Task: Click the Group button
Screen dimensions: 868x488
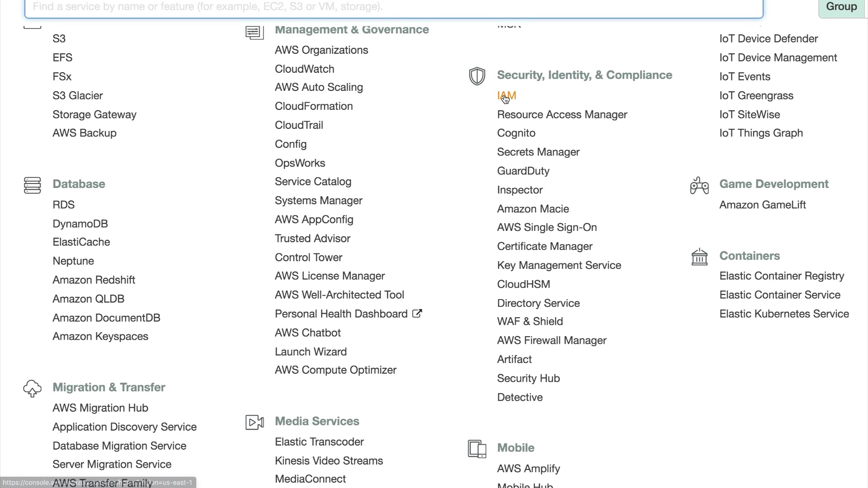Action: [x=841, y=7]
